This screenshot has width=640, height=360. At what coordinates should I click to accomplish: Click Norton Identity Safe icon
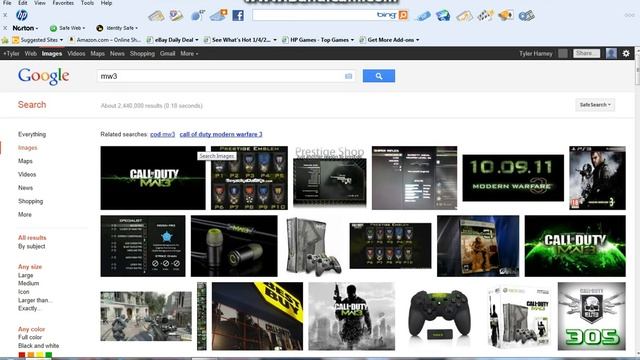click(100, 28)
